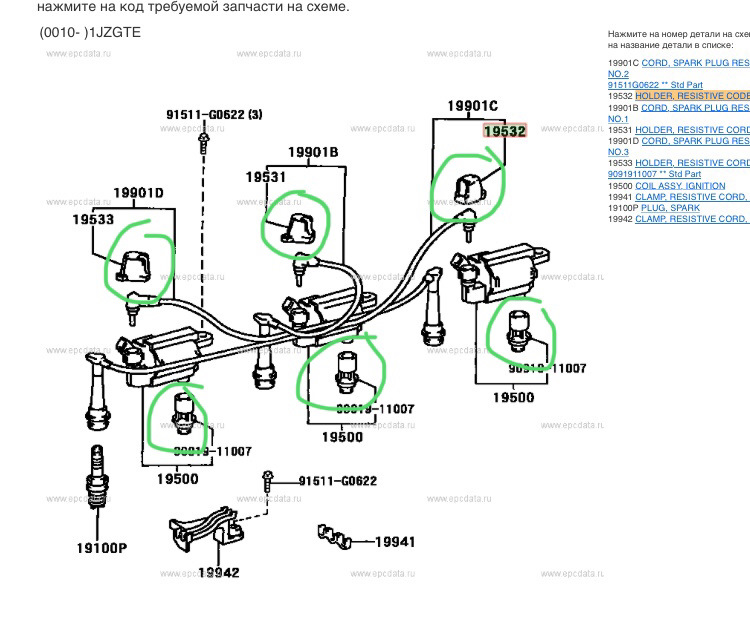
Task: Click the NO.3 link in parts list
Action: pyautogui.click(x=618, y=152)
